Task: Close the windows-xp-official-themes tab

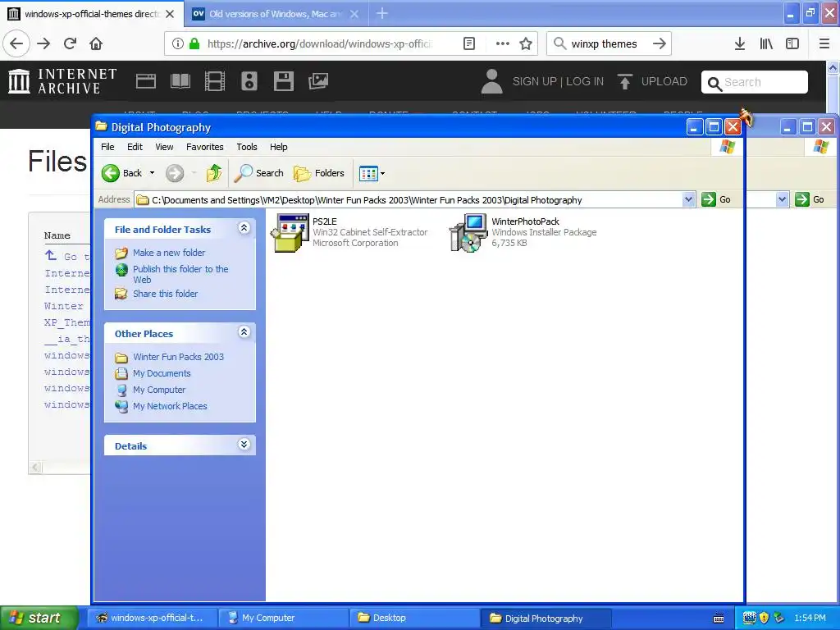Action: (x=170, y=14)
